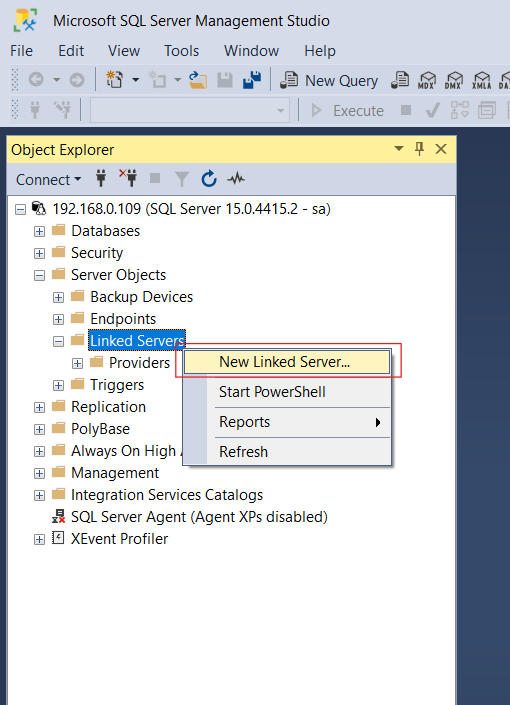Expand the Providers folder
Viewport: 510px width, 705px height.
tap(77, 363)
